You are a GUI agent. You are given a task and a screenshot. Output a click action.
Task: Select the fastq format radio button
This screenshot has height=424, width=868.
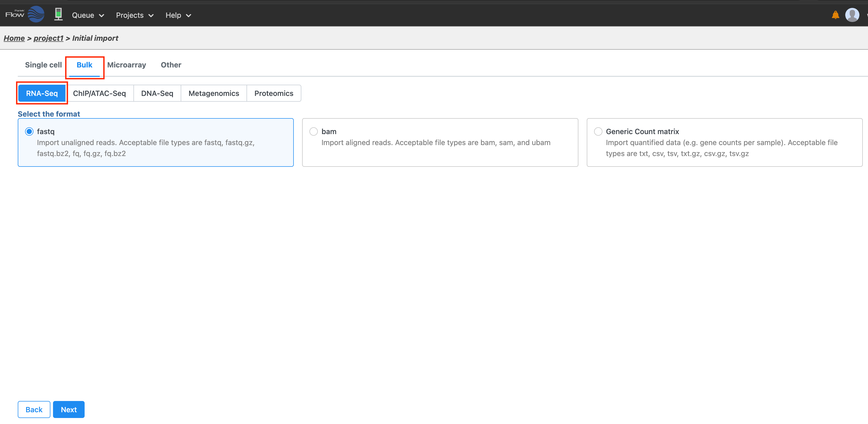click(x=29, y=131)
